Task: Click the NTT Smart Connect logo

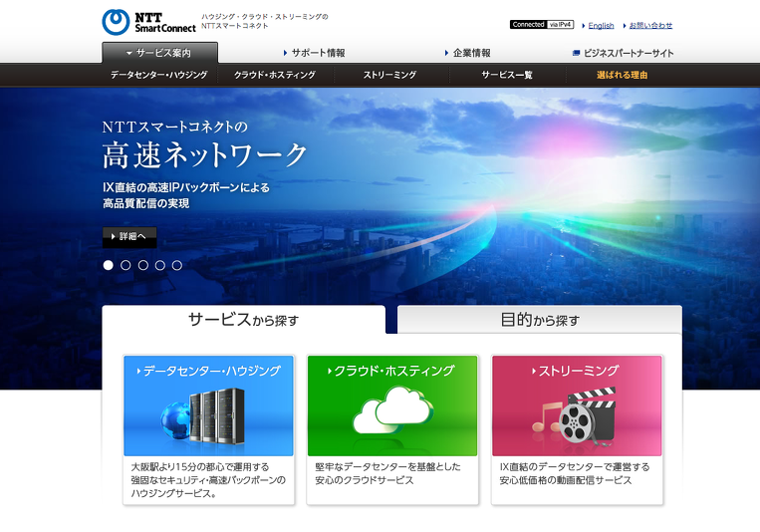Action: click(x=148, y=21)
